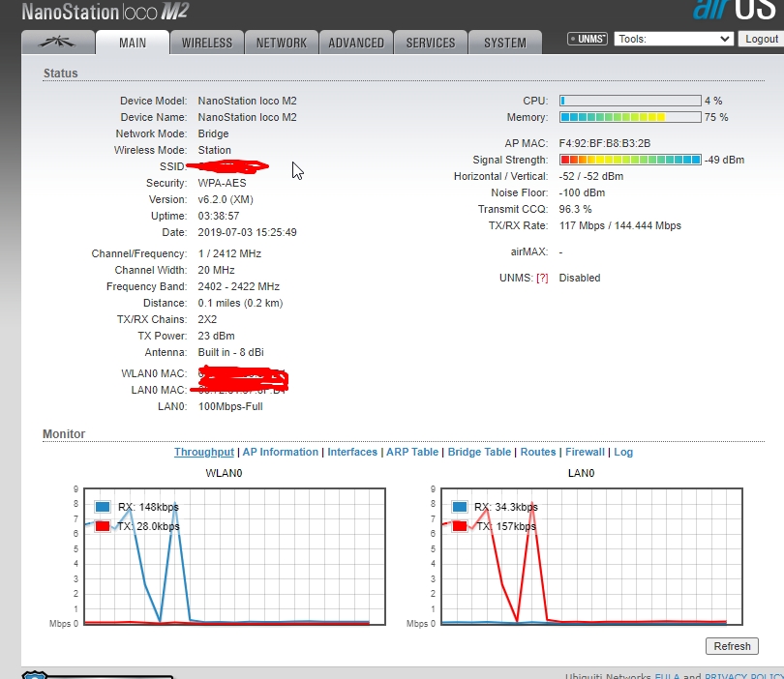Click the Refresh button
Screen dimensions: 784x679
[732, 646]
